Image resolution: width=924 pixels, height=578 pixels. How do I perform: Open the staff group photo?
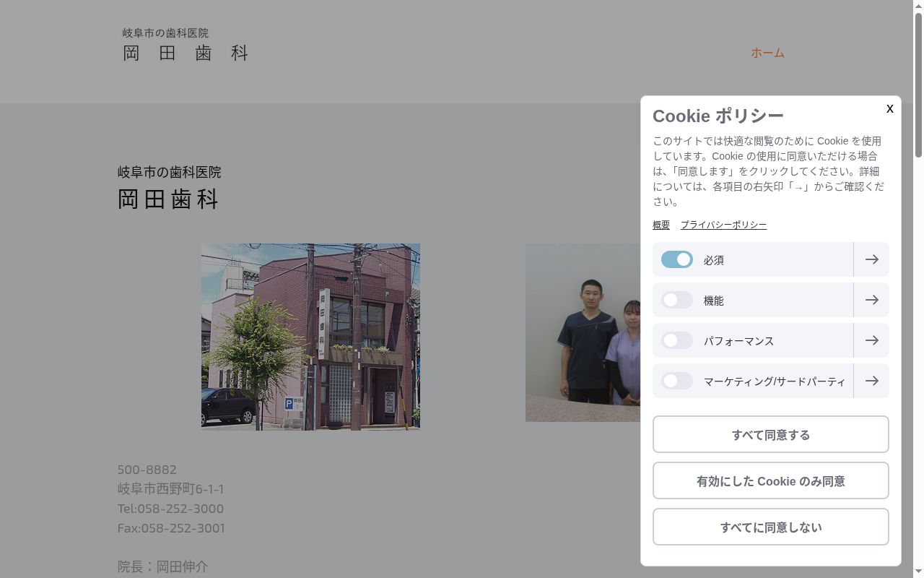tap(583, 332)
